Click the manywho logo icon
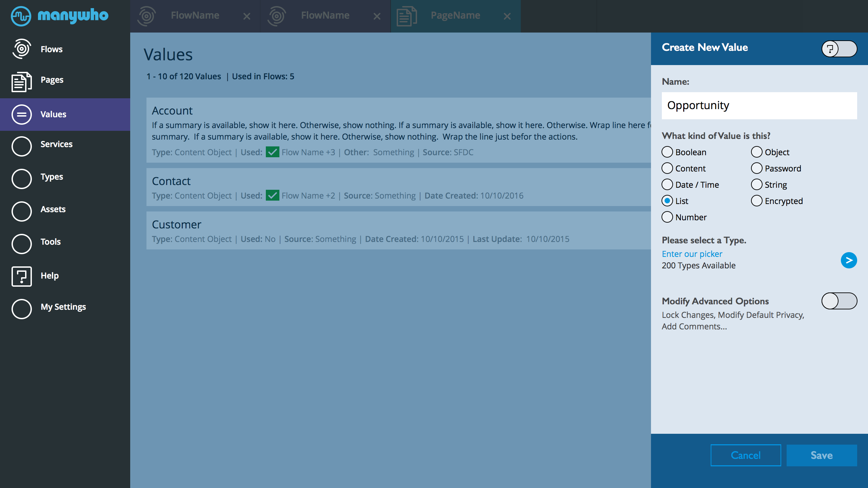 21,16
